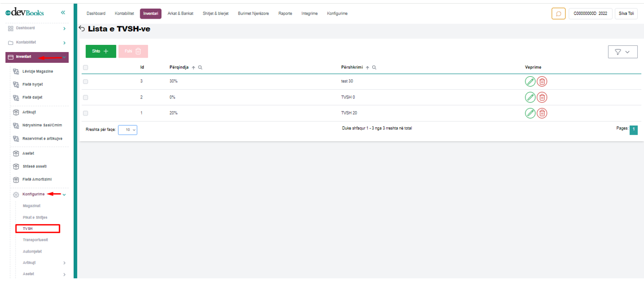Click search icon in Përqindja column header

[200, 68]
